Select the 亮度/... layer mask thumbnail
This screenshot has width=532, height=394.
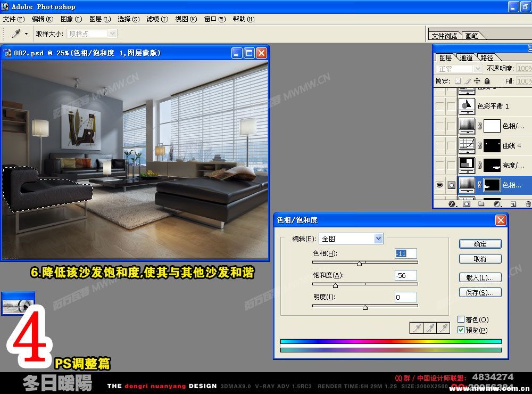pos(492,166)
